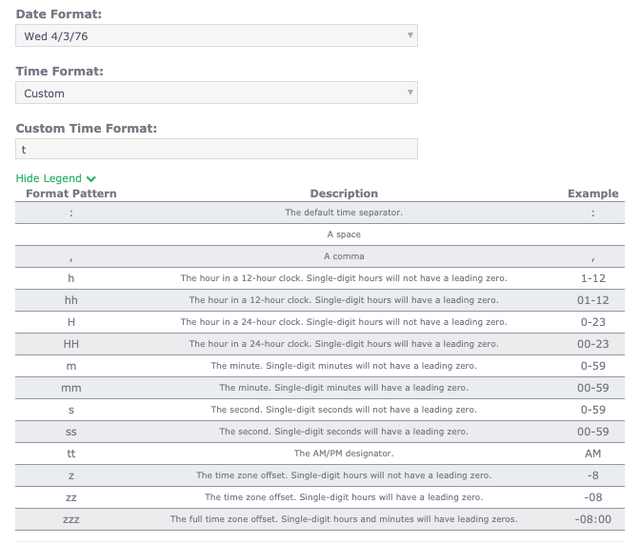Select the hh format pattern row
The width and height of the screenshot is (640, 548).
pos(320,300)
